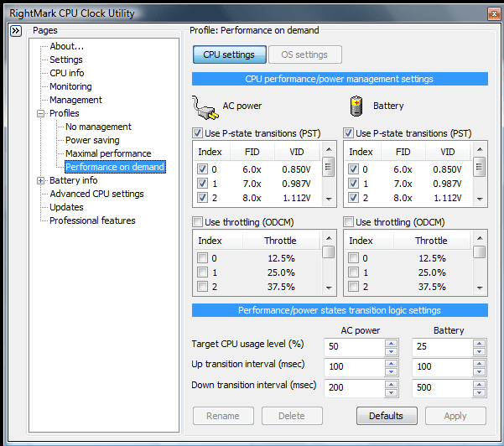Decrease Battery up transition interval
The width and height of the screenshot is (504, 446).
(479, 371)
